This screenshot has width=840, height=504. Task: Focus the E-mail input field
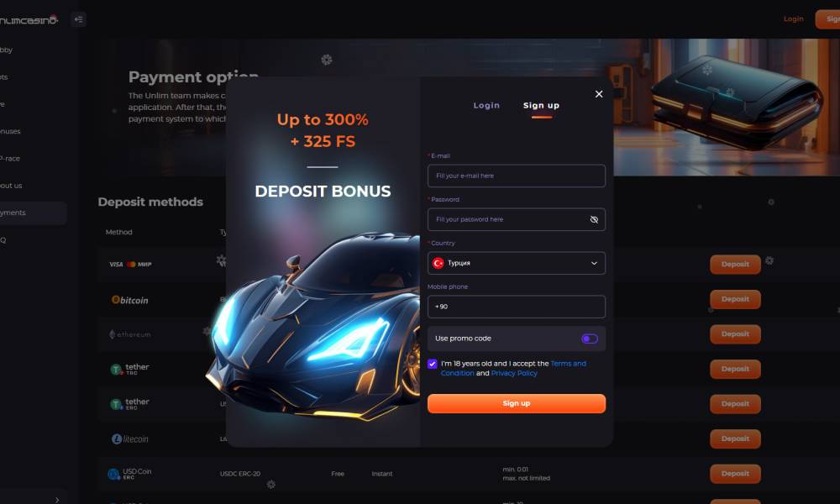tap(517, 176)
